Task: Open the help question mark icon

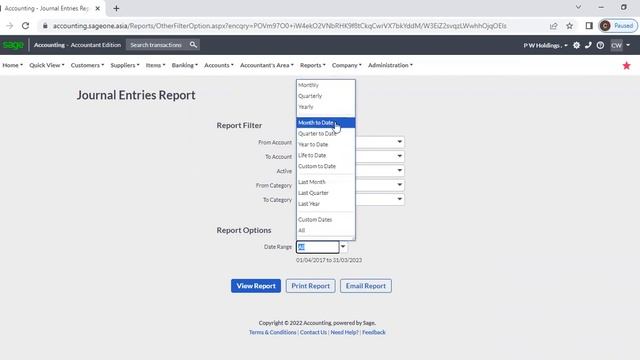Action: click(600, 45)
